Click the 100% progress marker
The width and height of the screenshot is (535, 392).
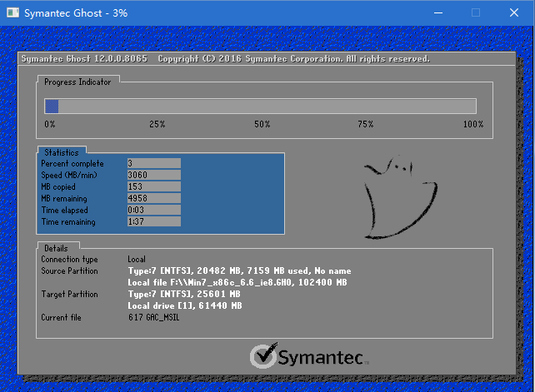[x=472, y=124]
